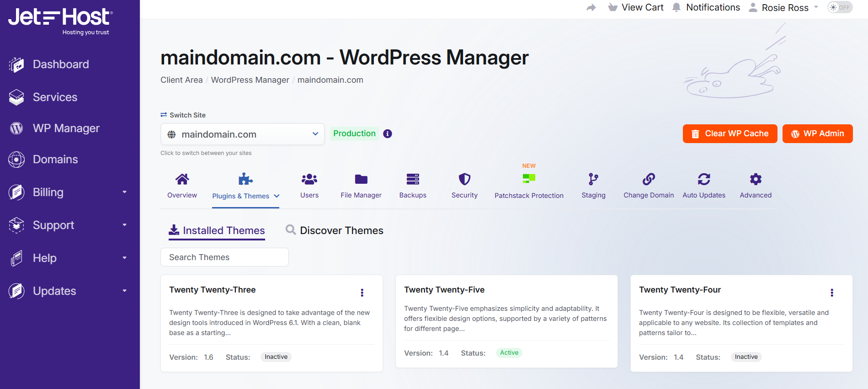The width and height of the screenshot is (868, 389).
Task: Click the JetHost logo
Action: coord(60,21)
